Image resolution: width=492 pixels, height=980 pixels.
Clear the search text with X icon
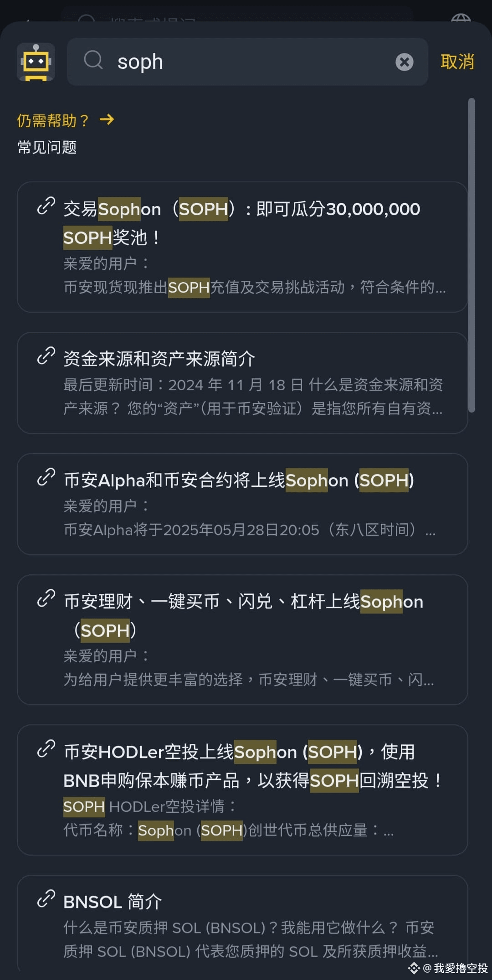404,62
